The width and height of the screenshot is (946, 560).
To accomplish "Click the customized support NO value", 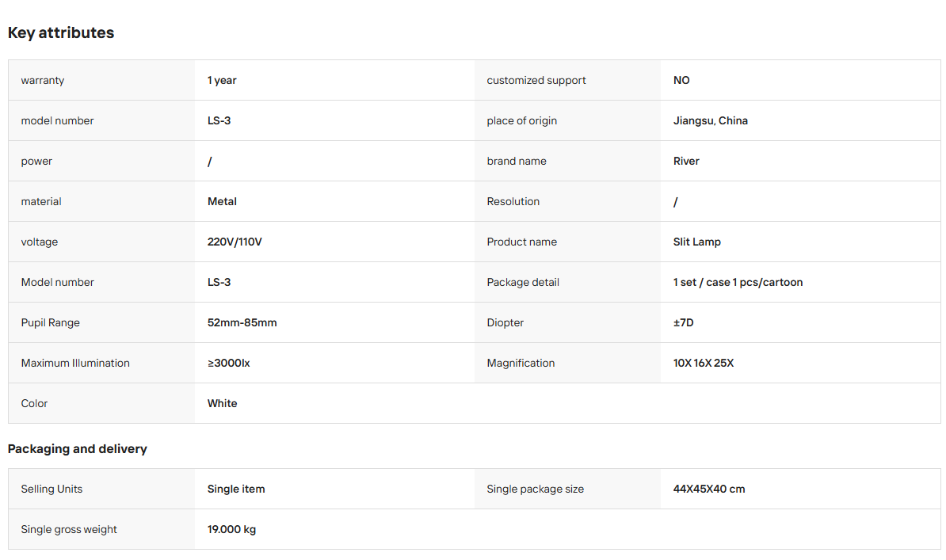I will pos(681,80).
